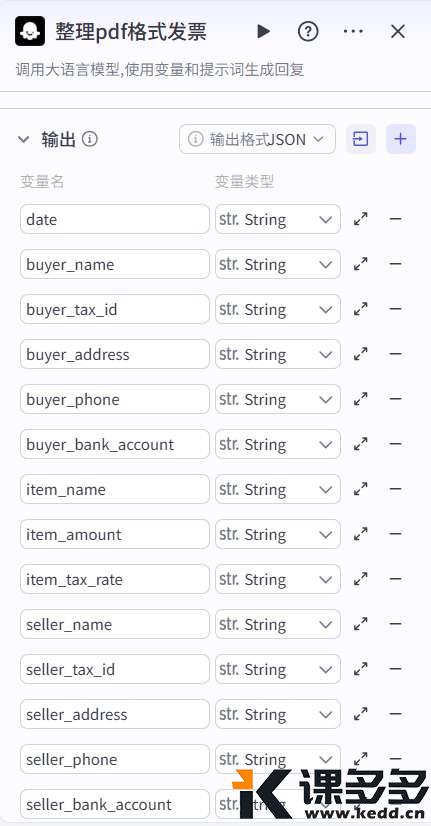Click the item_tax_rate name field
431x826 pixels.
[115, 579]
